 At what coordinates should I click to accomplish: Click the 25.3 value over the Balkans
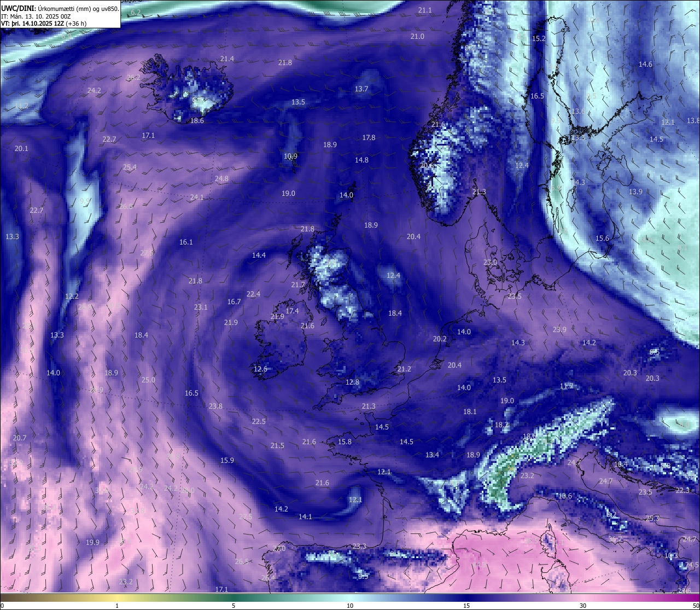(652, 518)
